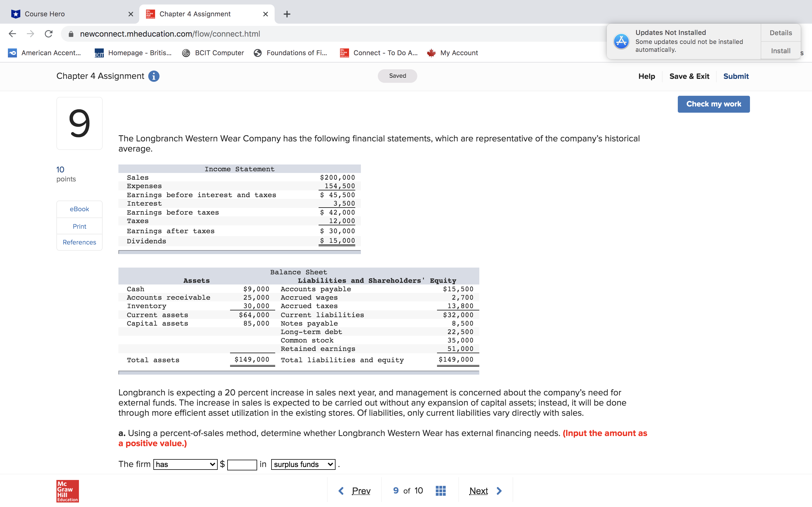Open the page overview grid icon

[x=441, y=490]
